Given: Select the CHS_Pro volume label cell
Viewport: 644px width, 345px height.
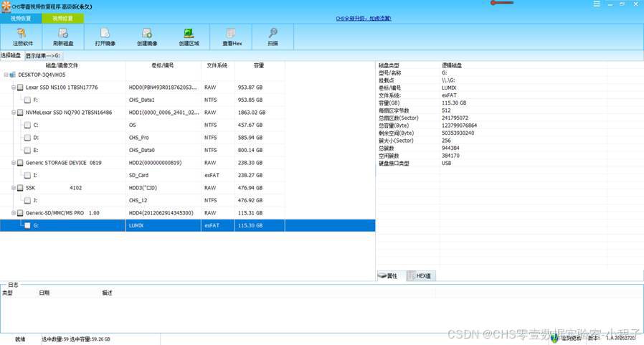Looking at the screenshot, I should click(x=139, y=138).
